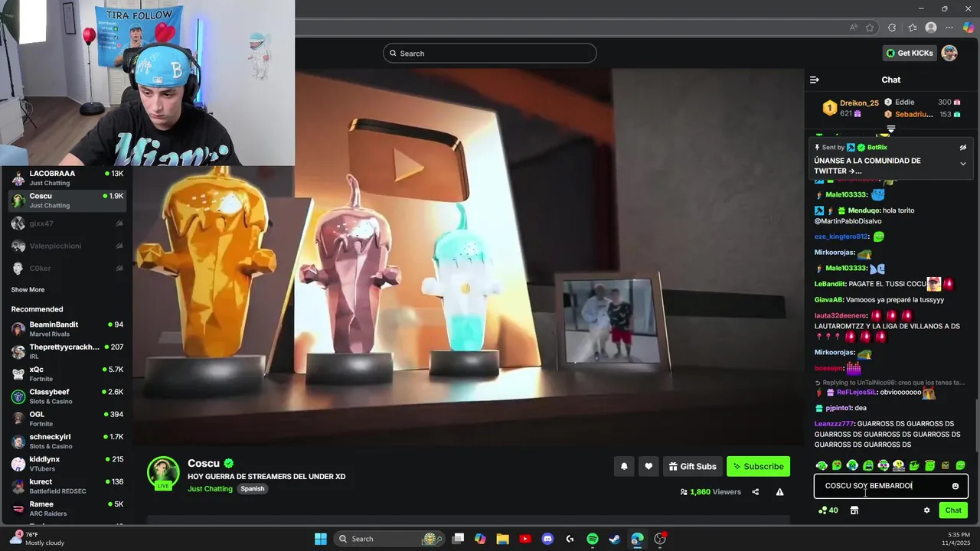980x551 pixels.
Task: Click username Leanzzz777 in chat
Action: coord(834,424)
